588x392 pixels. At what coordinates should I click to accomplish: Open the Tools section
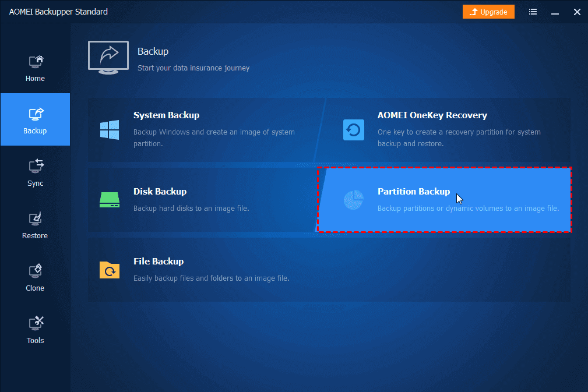tap(35, 330)
